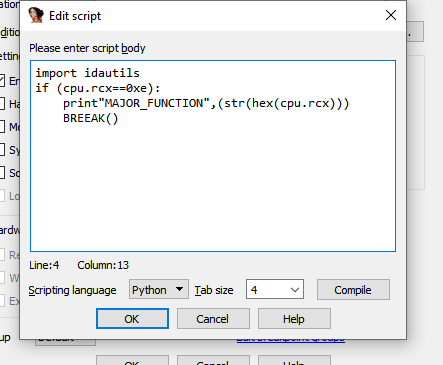This screenshot has width=443, height=365.
Task: Open Help for the Edit script dialog
Action: (294, 319)
